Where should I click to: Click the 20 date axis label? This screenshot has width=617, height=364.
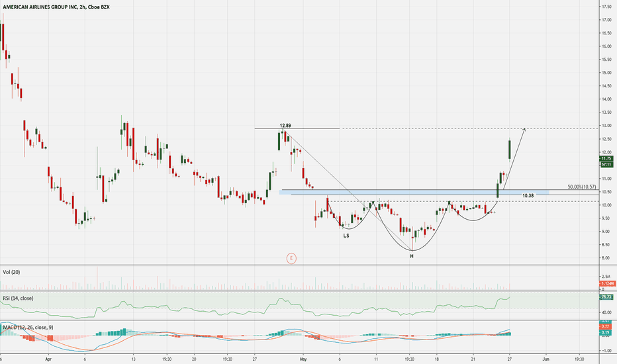194,359
